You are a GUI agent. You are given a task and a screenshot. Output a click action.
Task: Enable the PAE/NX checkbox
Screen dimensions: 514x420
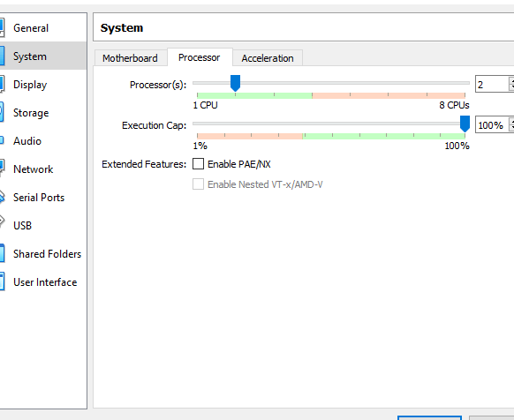click(x=199, y=164)
